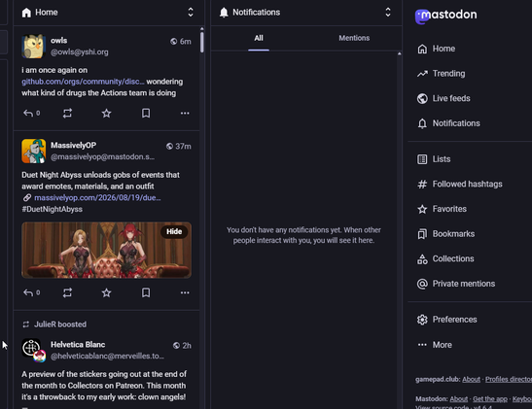Expand Notifications column settings
The width and height of the screenshot is (532, 409).
[x=388, y=13]
